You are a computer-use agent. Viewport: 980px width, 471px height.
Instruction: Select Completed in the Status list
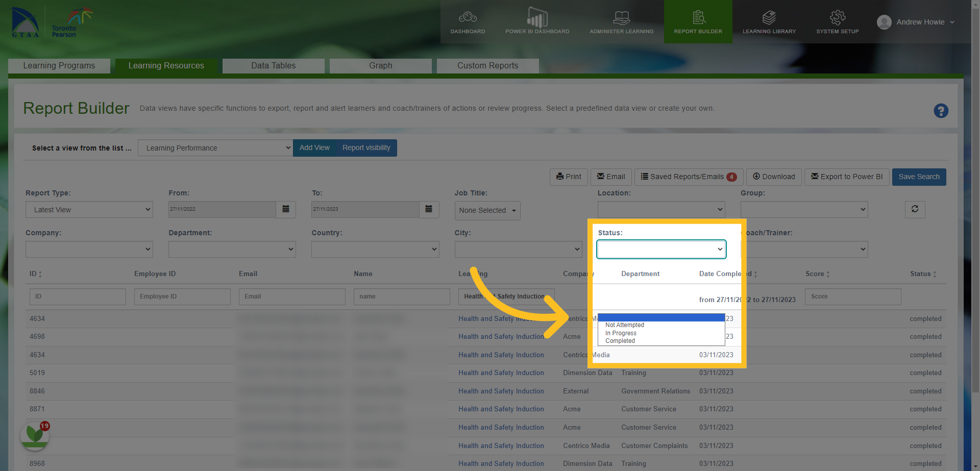tap(620, 341)
